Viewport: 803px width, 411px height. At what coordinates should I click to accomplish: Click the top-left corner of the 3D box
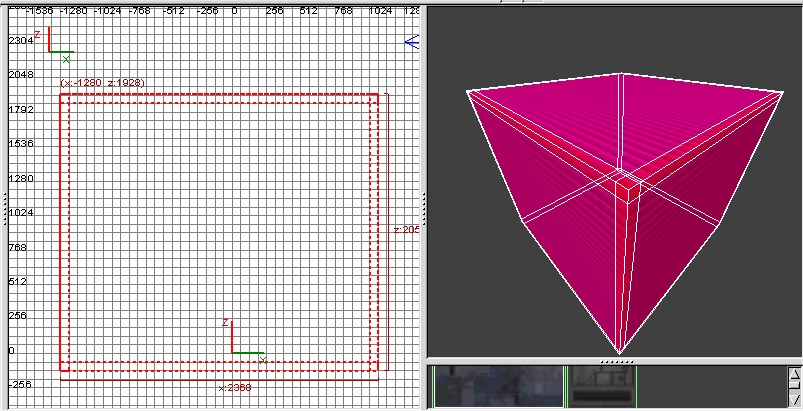pos(468,91)
